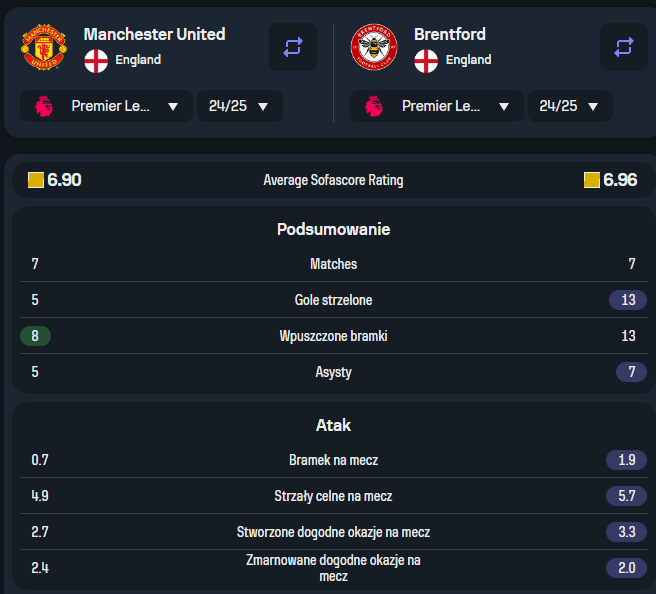Click highlighted 13 in Gole strzelone row
This screenshot has height=594, width=656.
coord(628,300)
